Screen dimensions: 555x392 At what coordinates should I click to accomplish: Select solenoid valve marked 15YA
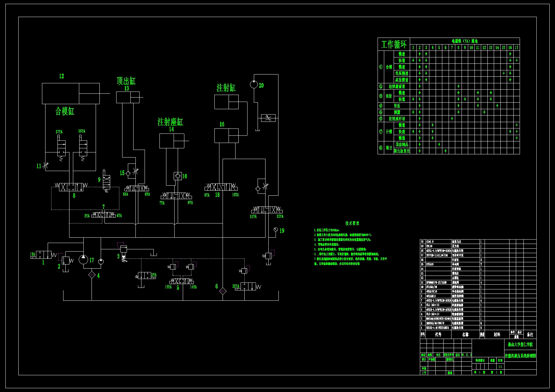tap(248, 286)
